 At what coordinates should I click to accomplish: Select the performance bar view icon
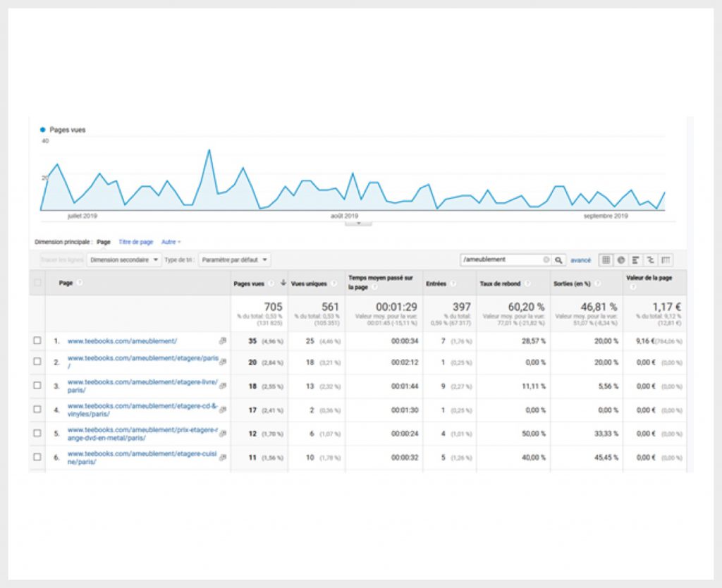pos(635,260)
